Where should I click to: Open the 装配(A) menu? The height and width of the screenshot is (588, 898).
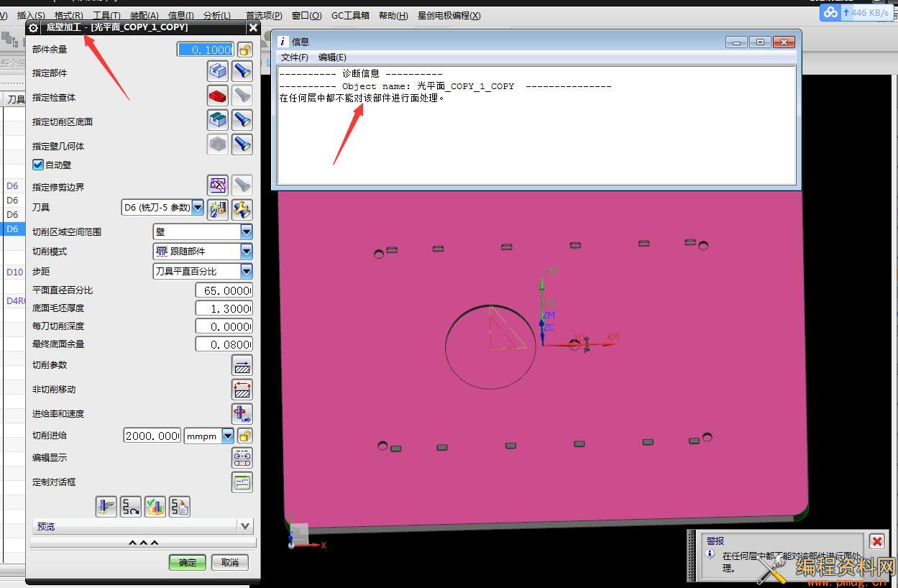(145, 15)
